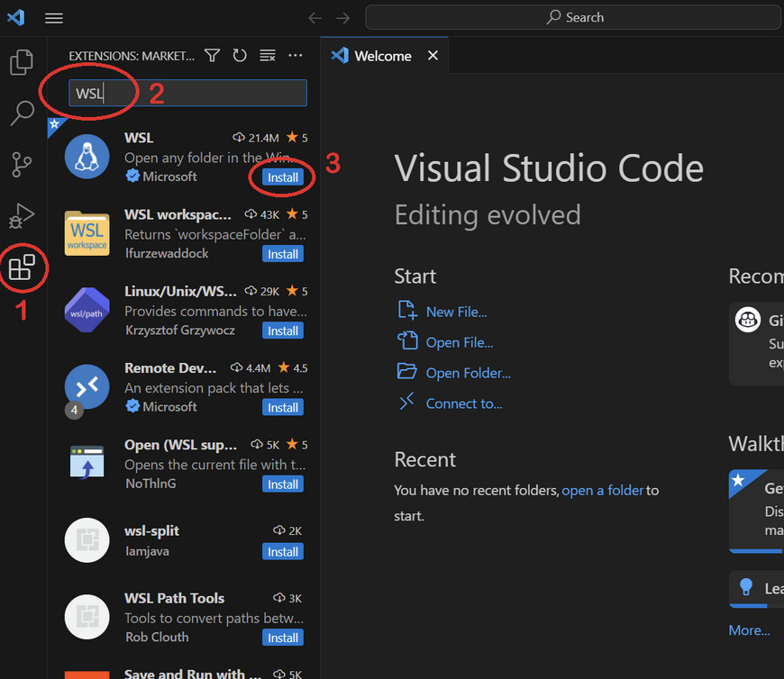Click the More... walkthroughs link
Viewport: 784px width, 679px height.
[x=749, y=630]
